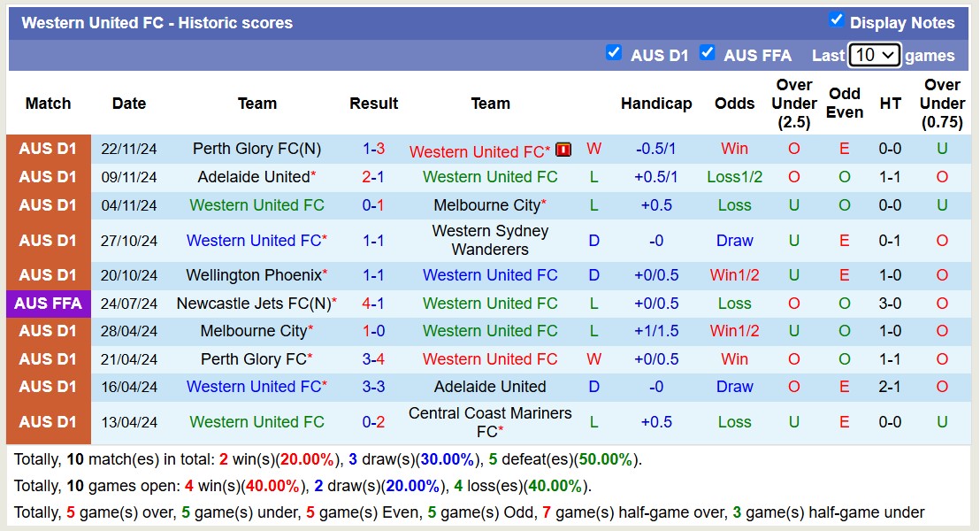Viewport: 980px width, 531px height.
Task: Click the Date column header
Action: pyautogui.click(x=129, y=104)
